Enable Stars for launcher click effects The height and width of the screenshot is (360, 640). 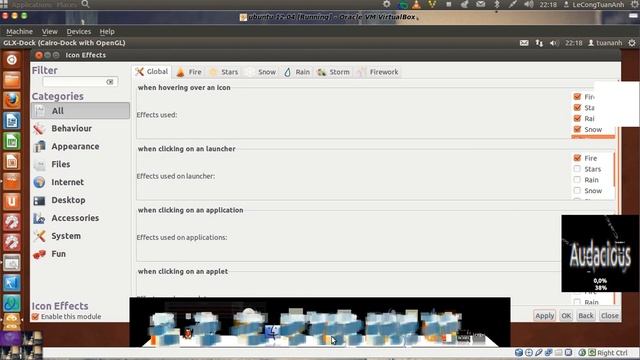[577, 169]
